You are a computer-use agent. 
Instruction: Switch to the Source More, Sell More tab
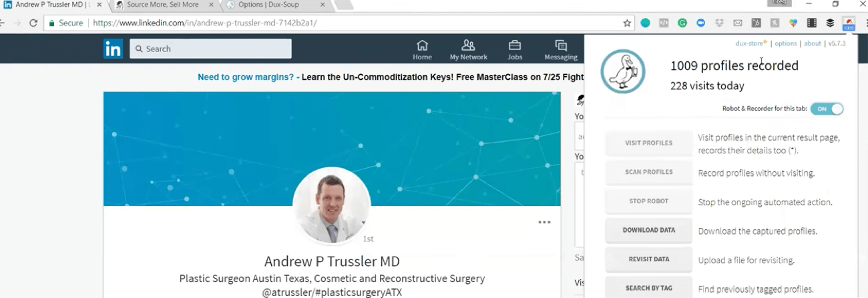(x=162, y=5)
